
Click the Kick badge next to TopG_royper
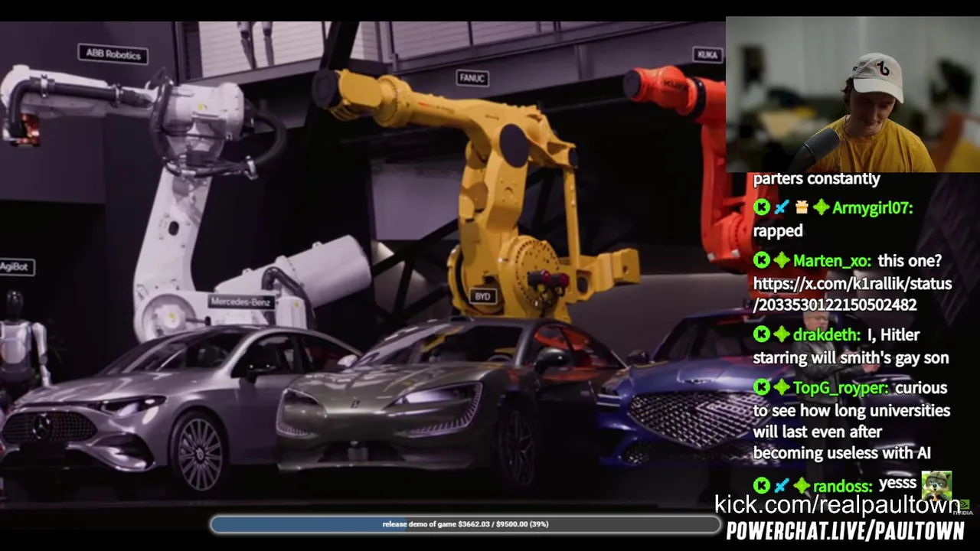761,388
